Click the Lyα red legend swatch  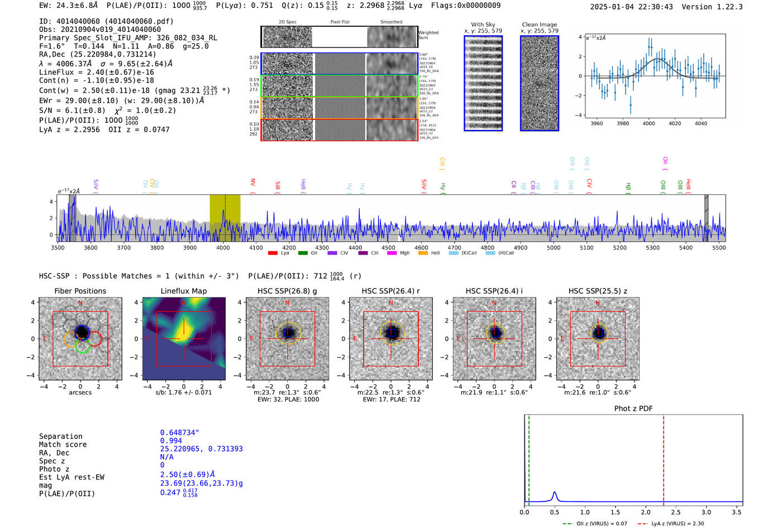pyautogui.click(x=273, y=253)
